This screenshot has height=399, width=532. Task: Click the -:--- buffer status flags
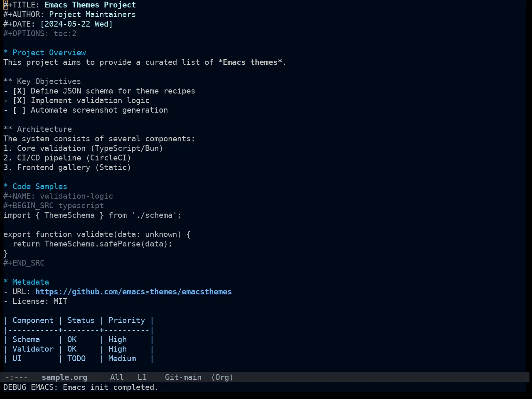point(17,377)
